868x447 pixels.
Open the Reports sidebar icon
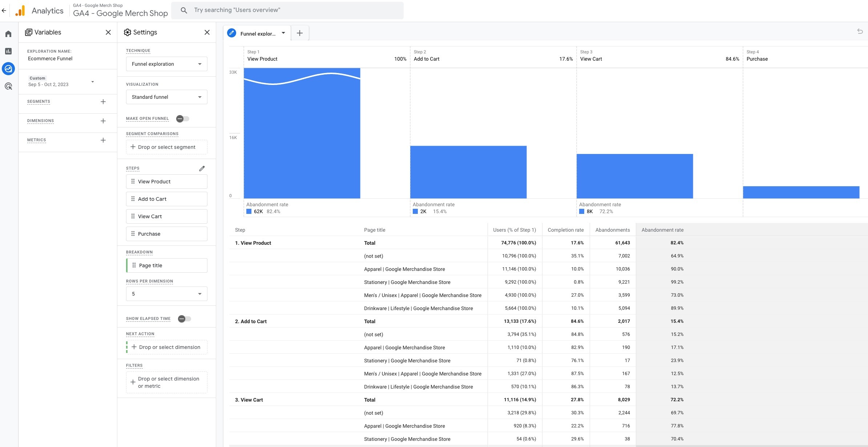[x=8, y=51]
